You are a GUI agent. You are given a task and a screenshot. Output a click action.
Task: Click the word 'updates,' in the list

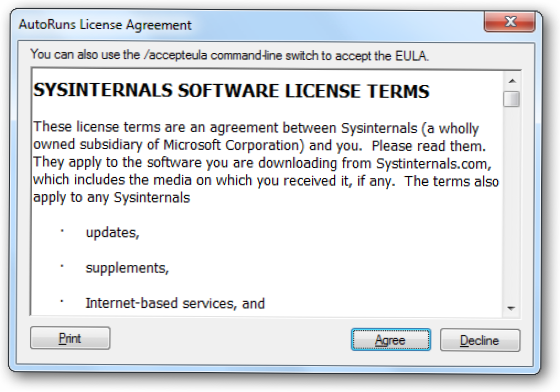112,233
